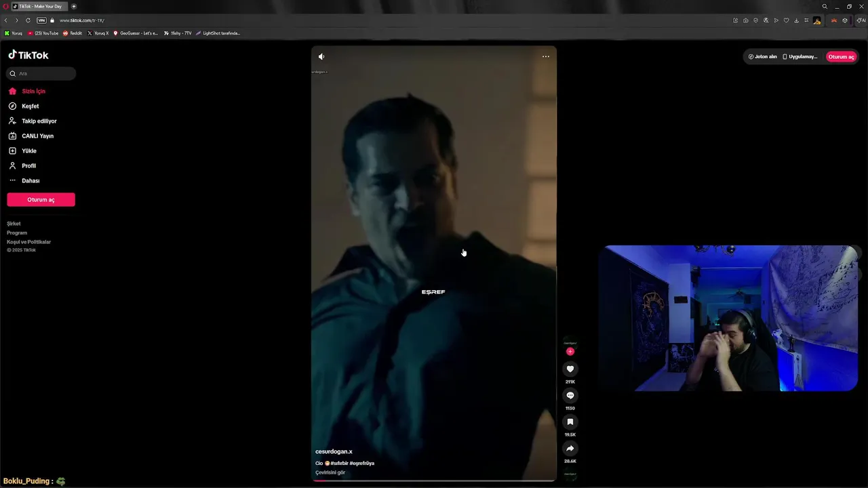Image resolution: width=868 pixels, height=488 pixels.
Task: Open the '(25) YouTube' bookmark
Action: pos(43,33)
